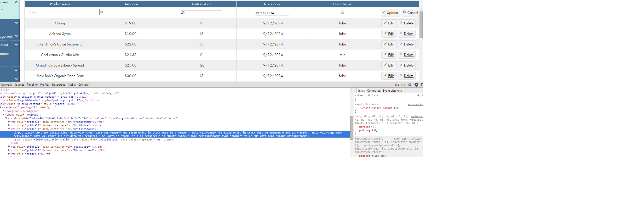Expand the ProductName gridcell td node
The width and height of the screenshot is (644, 201).
click(9, 122)
